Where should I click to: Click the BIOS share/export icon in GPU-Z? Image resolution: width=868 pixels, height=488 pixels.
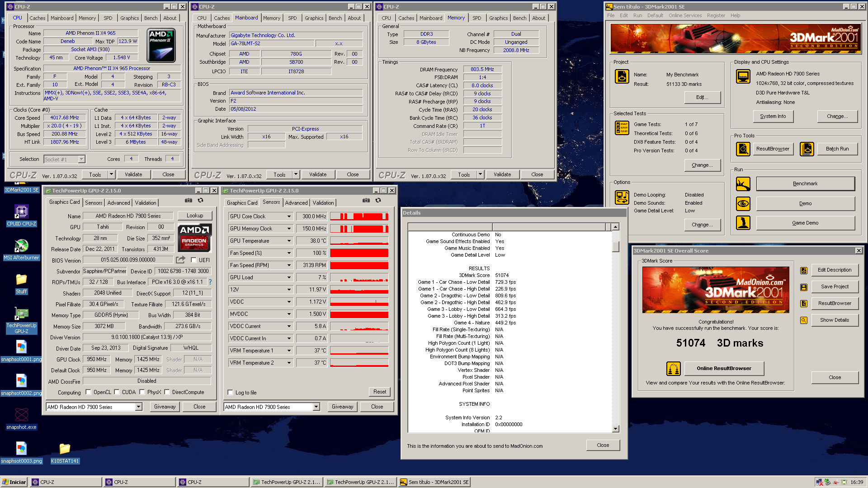pos(180,260)
